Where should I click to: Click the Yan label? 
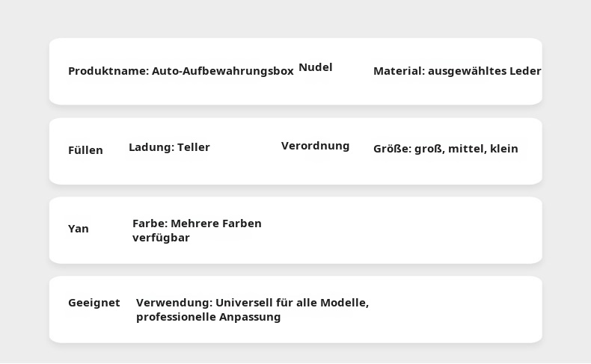(79, 229)
